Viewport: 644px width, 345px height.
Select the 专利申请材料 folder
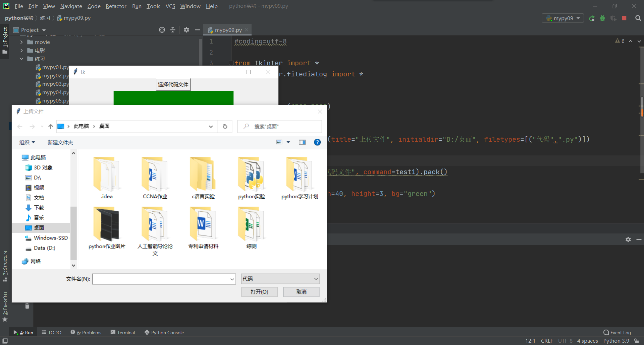point(203,228)
